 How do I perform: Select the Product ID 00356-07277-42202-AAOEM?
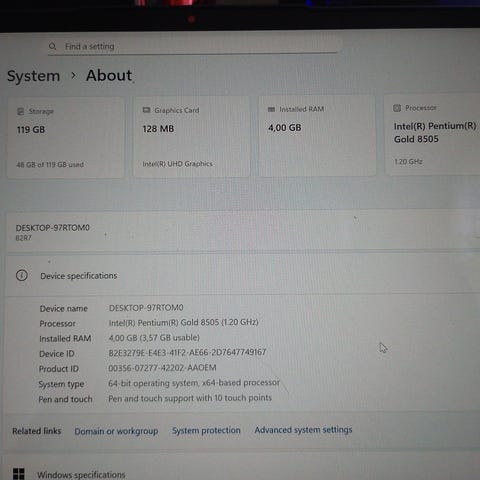click(x=162, y=368)
